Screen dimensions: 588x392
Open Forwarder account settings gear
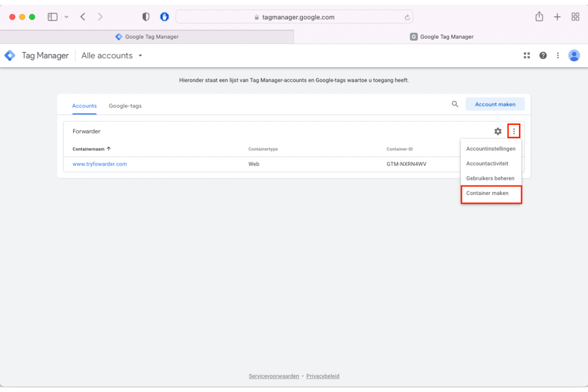point(498,131)
